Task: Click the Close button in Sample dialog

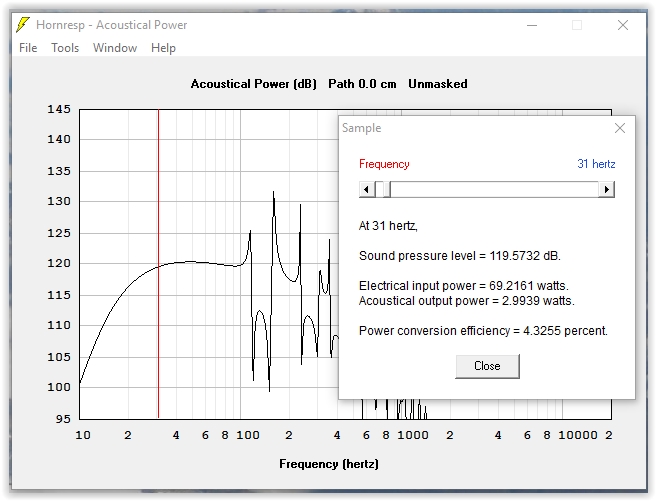Action: click(487, 366)
